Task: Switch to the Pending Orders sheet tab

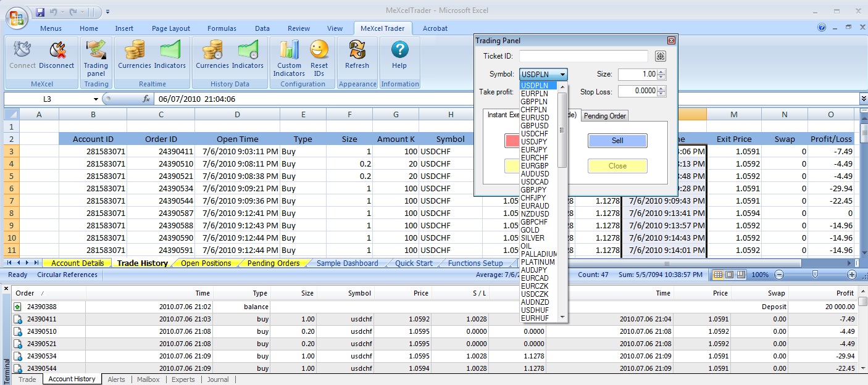Action: tap(273, 263)
